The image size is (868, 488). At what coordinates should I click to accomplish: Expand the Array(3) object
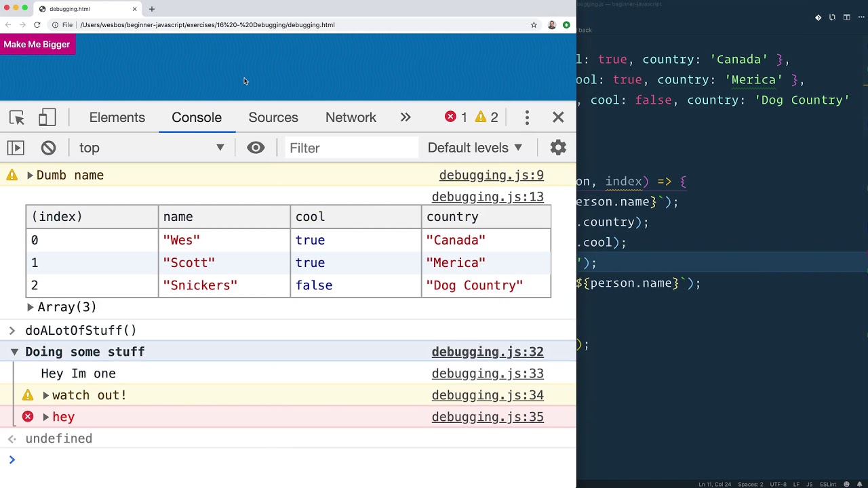[30, 307]
